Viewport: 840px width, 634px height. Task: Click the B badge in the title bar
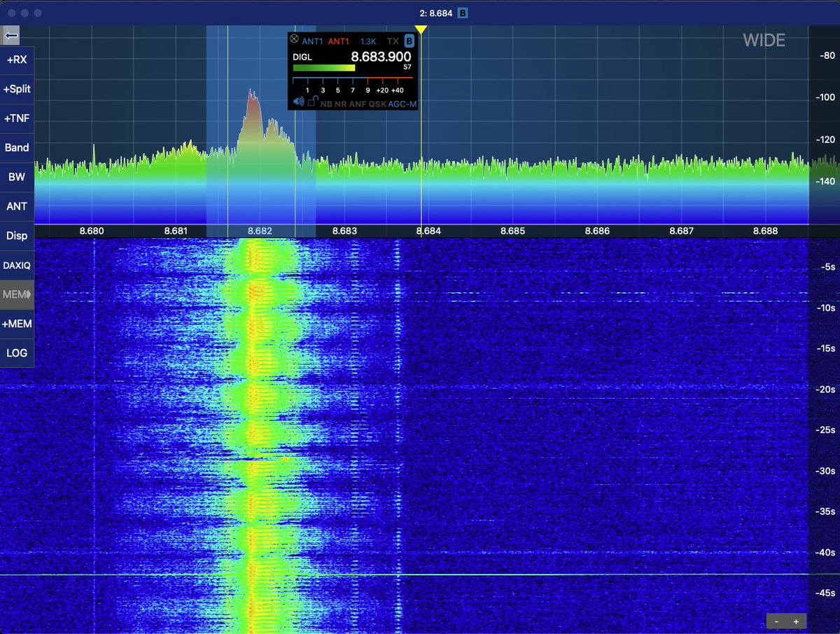point(463,13)
